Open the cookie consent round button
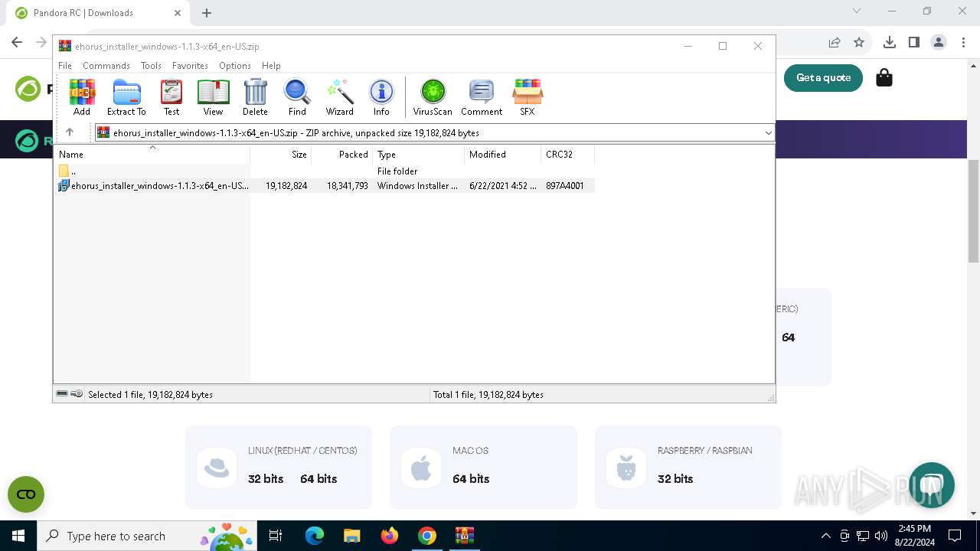980x551 pixels. pyautogui.click(x=26, y=494)
